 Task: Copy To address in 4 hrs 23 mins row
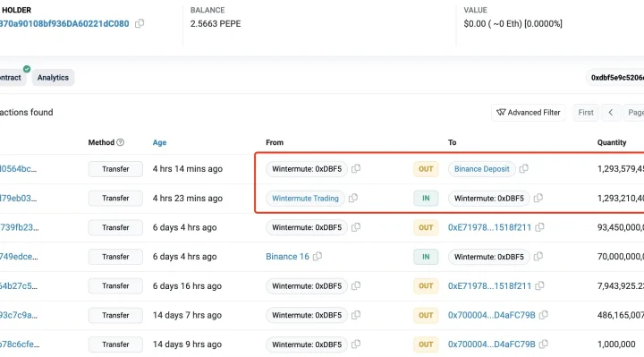point(538,198)
